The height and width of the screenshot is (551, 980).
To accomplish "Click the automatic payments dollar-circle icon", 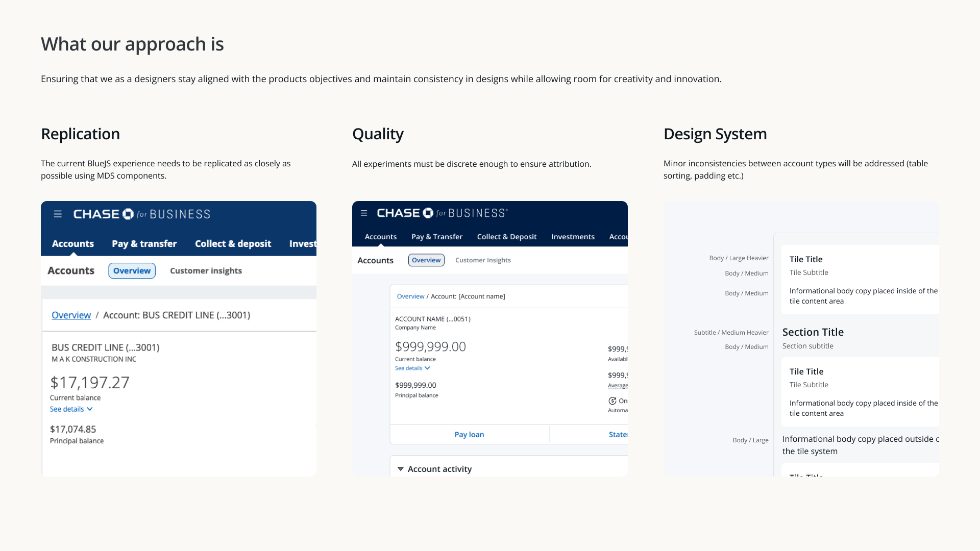I will 612,401.
